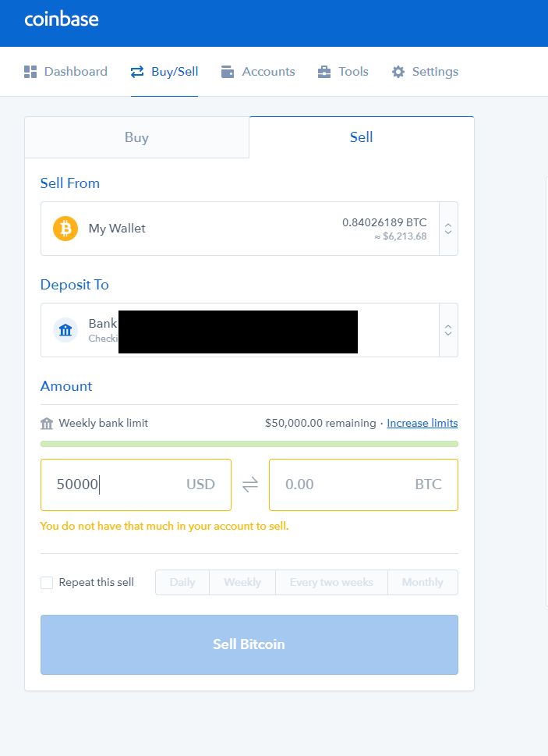The image size is (548, 756).
Task: Switch to the Sell tab
Action: (x=361, y=137)
